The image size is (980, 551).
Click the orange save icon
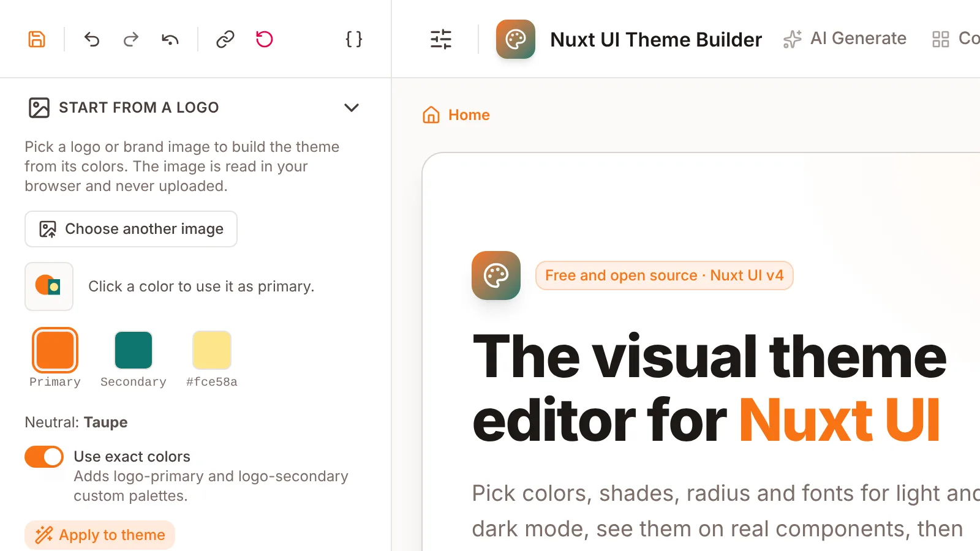click(37, 39)
